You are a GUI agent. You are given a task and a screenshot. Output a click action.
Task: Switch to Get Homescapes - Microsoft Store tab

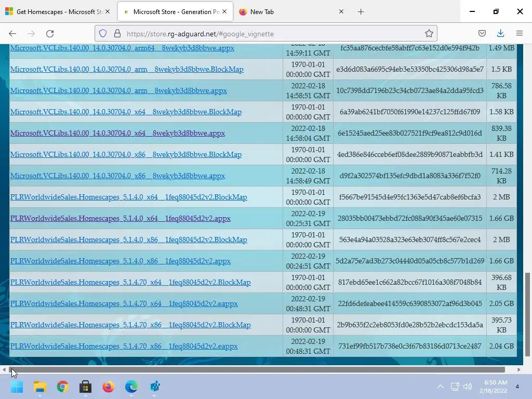tap(58, 12)
